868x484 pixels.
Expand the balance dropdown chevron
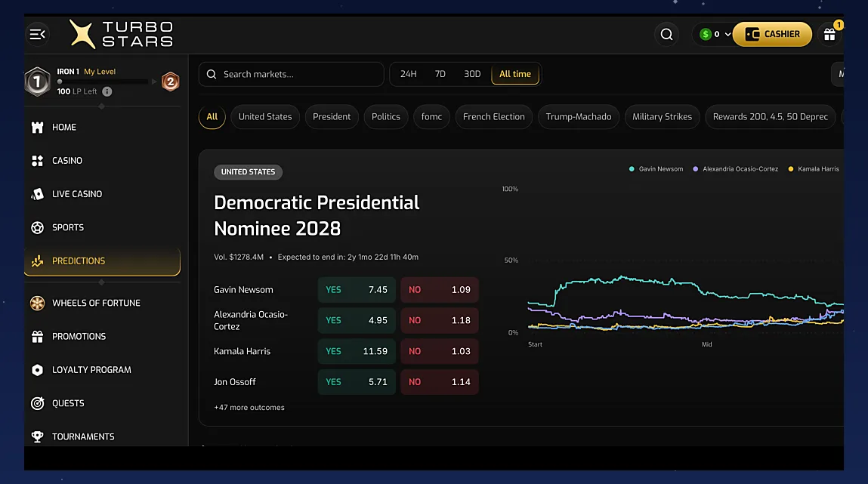pyautogui.click(x=727, y=34)
